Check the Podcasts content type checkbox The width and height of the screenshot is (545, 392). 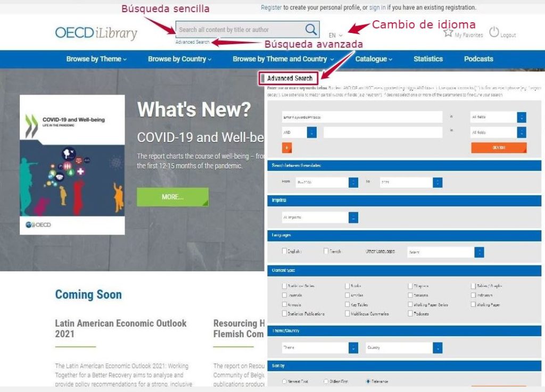(x=410, y=313)
